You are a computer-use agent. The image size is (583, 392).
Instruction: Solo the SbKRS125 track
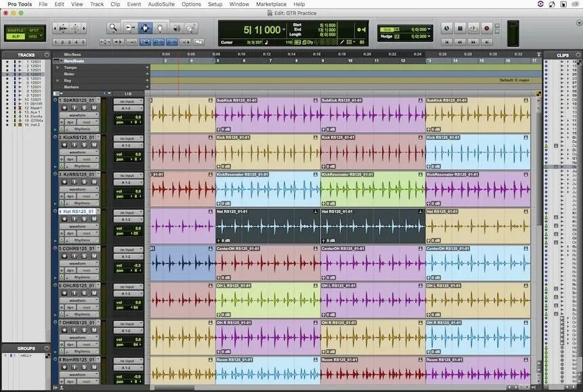pos(85,108)
